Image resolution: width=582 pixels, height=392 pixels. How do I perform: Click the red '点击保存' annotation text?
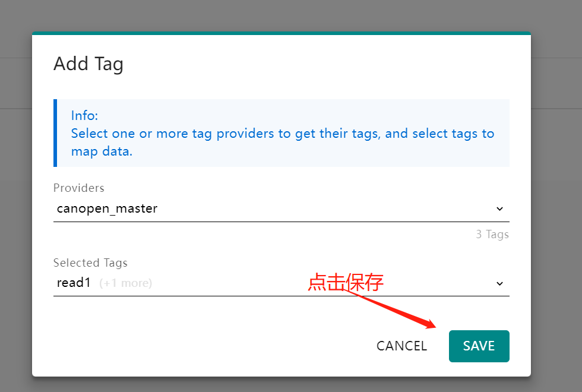(346, 282)
